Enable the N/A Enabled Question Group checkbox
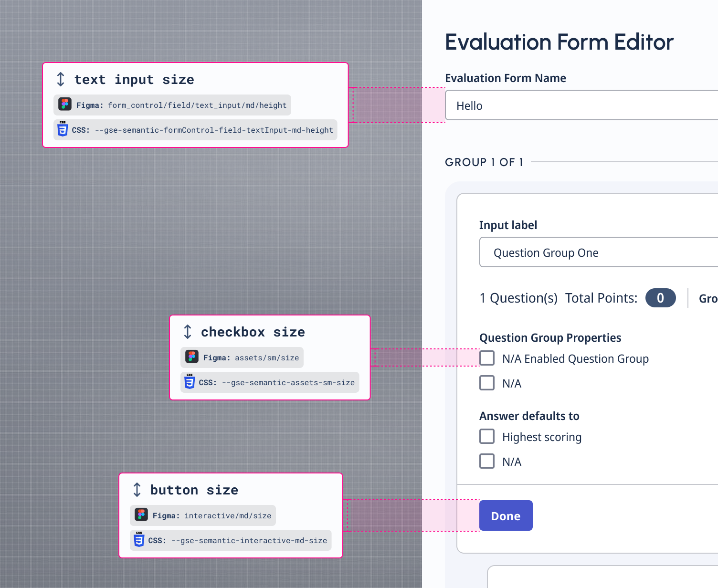 point(487,358)
